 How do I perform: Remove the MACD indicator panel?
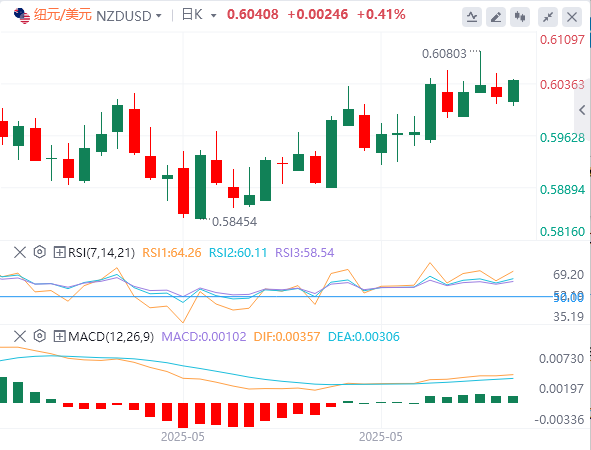point(20,336)
